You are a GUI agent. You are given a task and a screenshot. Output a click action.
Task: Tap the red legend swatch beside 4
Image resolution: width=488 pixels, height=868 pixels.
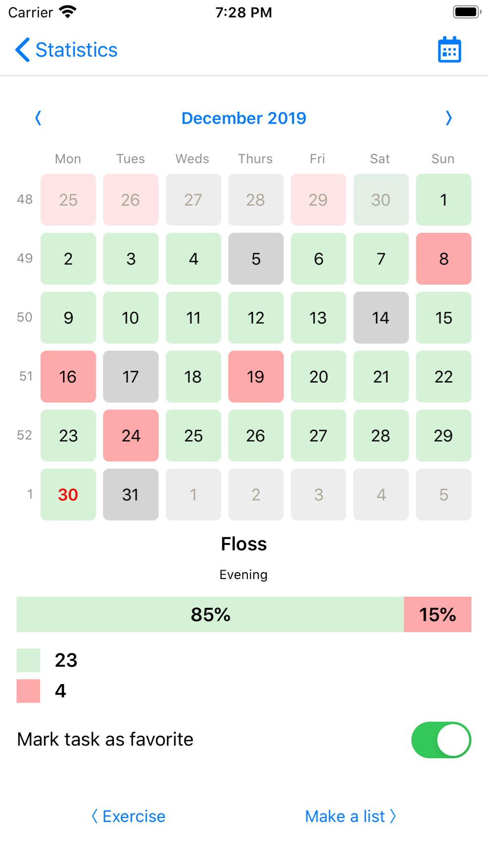pos(28,691)
